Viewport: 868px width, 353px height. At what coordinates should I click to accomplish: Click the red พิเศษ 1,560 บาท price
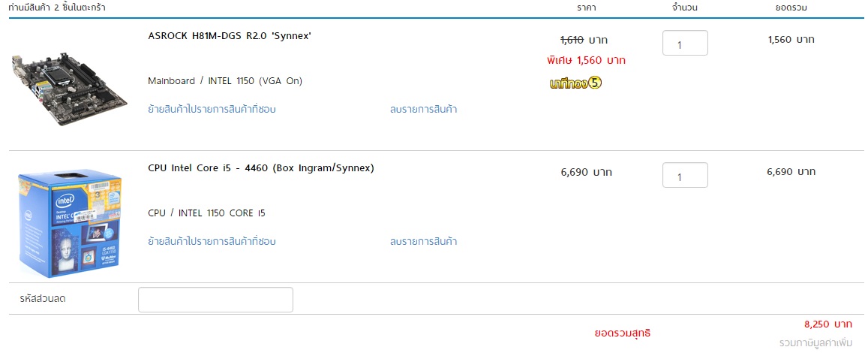586,60
